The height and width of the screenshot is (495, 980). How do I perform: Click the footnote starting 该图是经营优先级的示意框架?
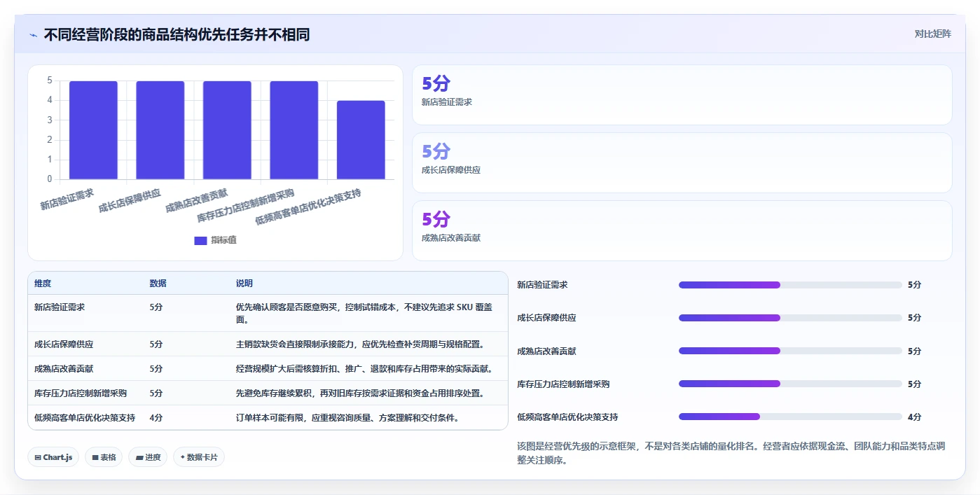(x=731, y=453)
